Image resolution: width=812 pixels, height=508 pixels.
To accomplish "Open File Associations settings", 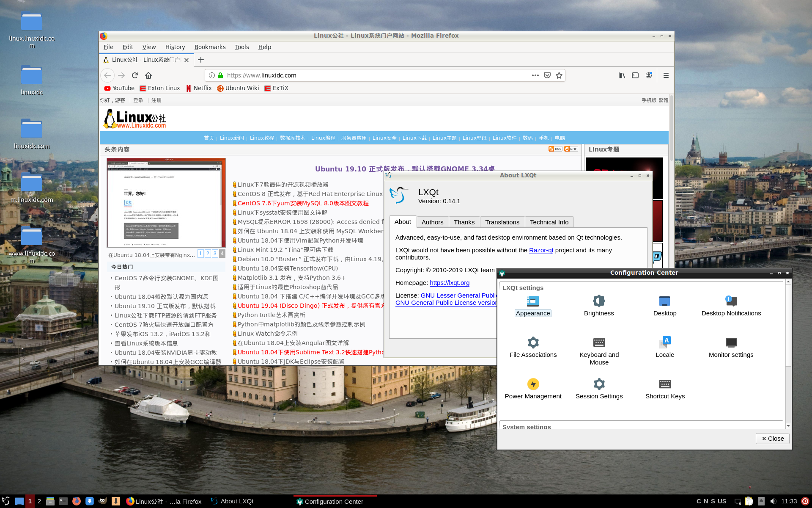I will [x=533, y=348].
